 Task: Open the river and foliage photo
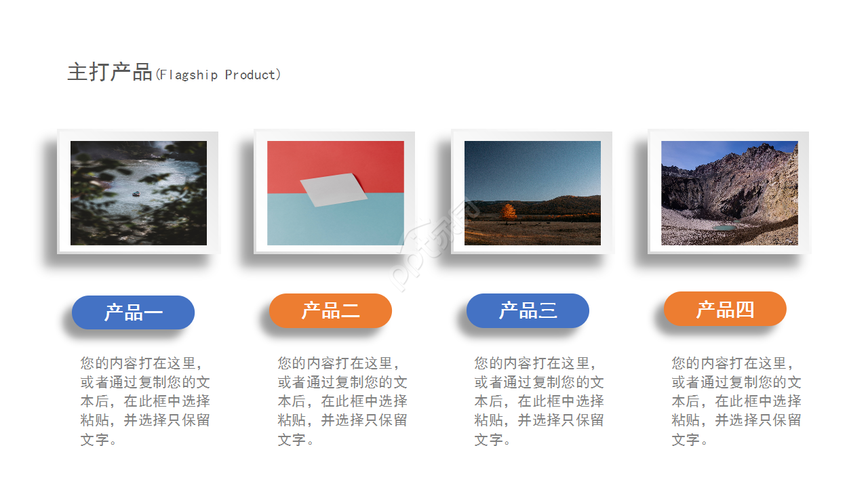(138, 193)
